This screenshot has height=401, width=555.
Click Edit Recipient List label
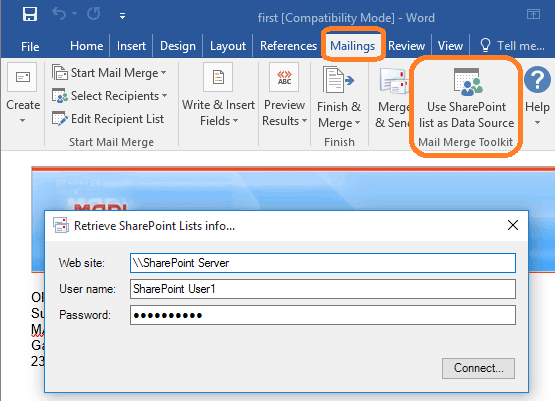117,119
